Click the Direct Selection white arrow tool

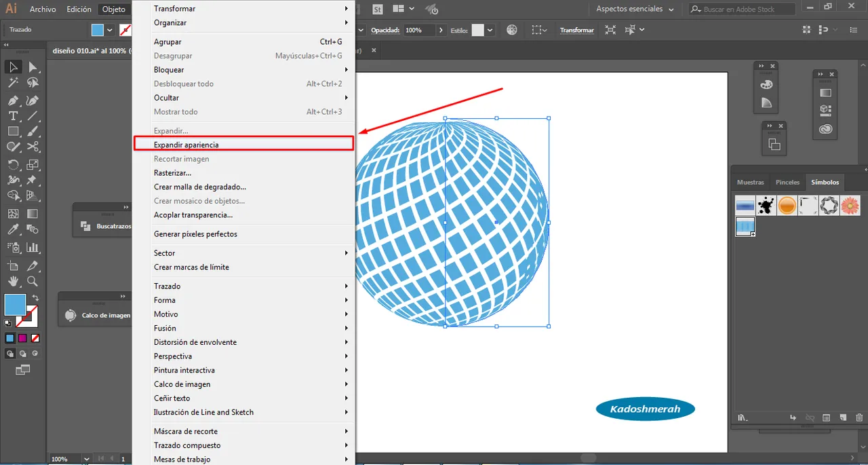pyautogui.click(x=33, y=67)
